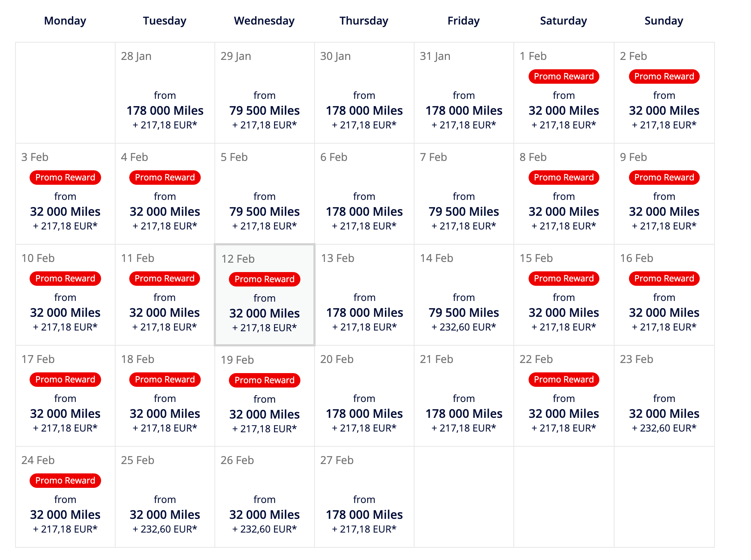Select the 12 Feb highlighted date cell
Screen dimensions: 751x560
tap(265, 295)
